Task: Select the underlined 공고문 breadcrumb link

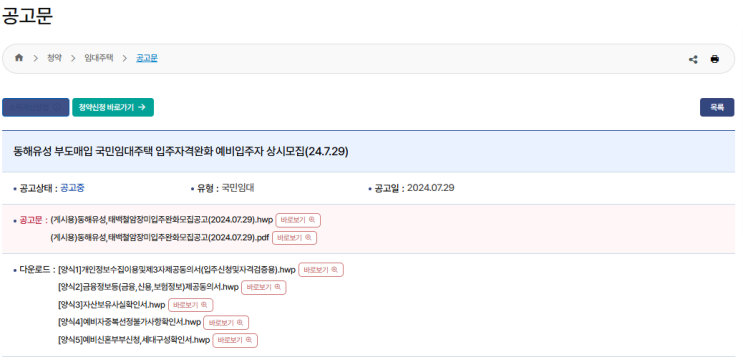Action: 147,58
